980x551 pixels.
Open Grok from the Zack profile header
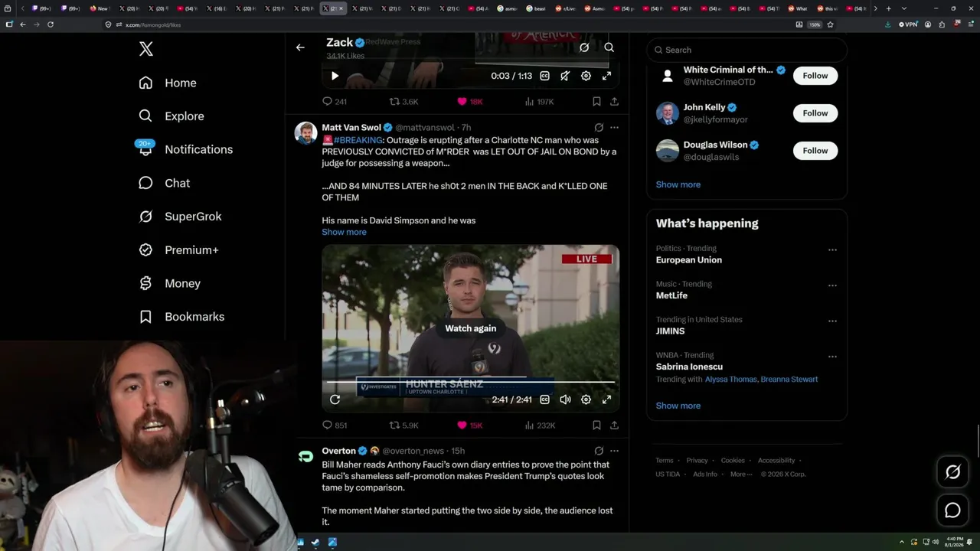pos(584,47)
